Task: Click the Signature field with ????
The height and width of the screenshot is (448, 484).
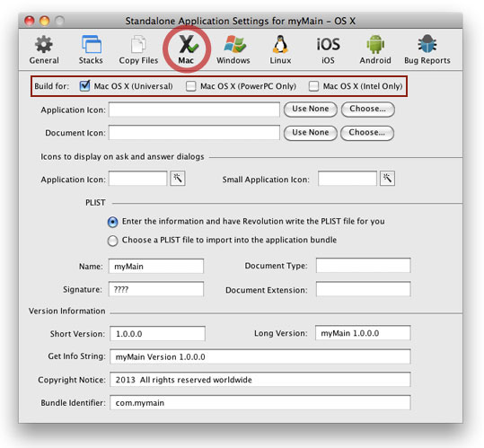Action: [x=156, y=289]
